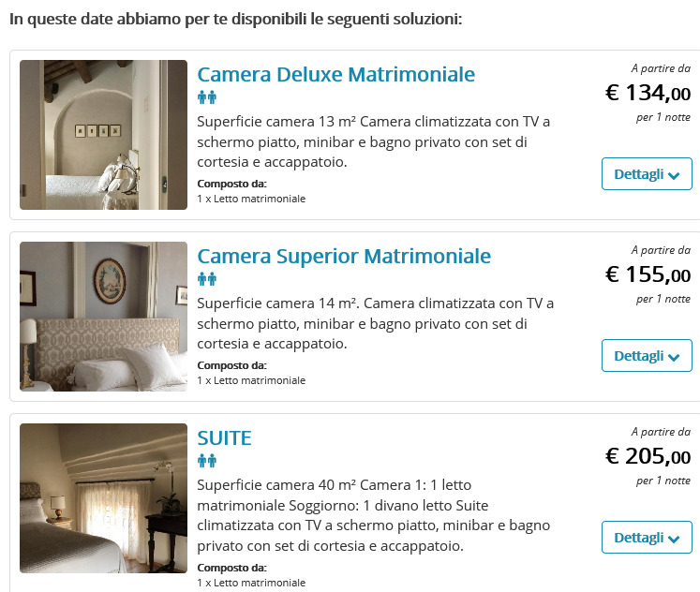
Task: Open the Camera Deluxe Matrimoniale title link
Action: click(336, 75)
